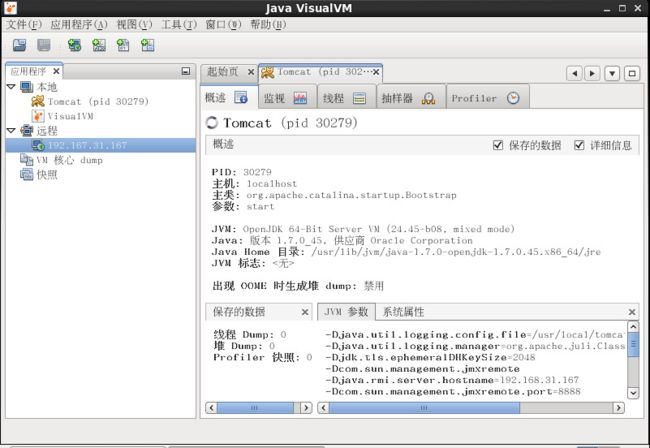Image resolution: width=650 pixels, height=448 pixels.
Task: Select the JVM 参数 tab
Action: pyautogui.click(x=346, y=312)
